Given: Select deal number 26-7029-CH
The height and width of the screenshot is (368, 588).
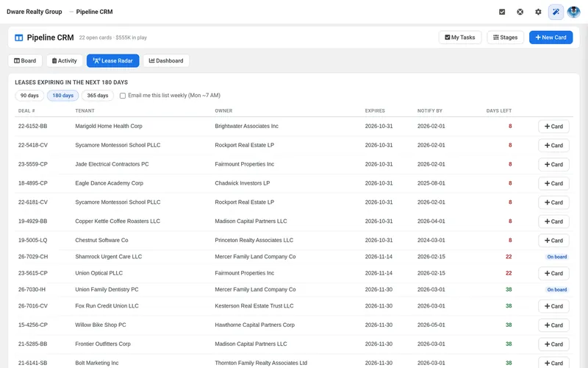Looking at the screenshot, I should click(33, 257).
